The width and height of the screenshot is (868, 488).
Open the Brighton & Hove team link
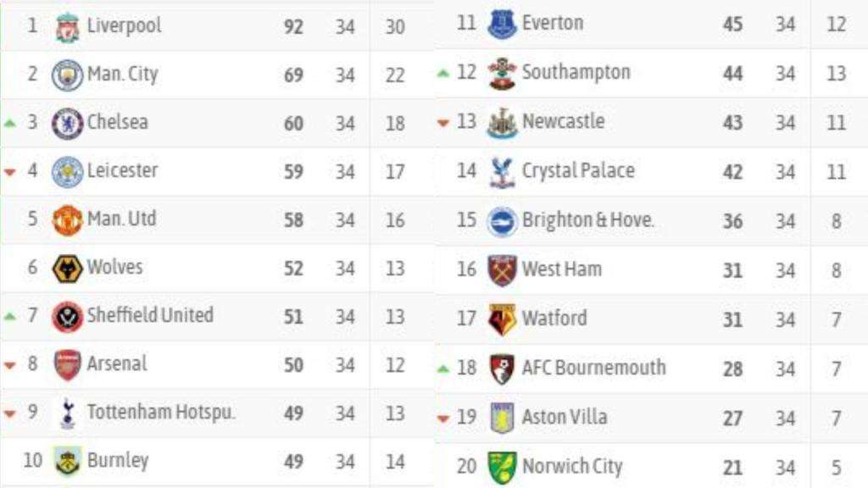click(x=588, y=219)
